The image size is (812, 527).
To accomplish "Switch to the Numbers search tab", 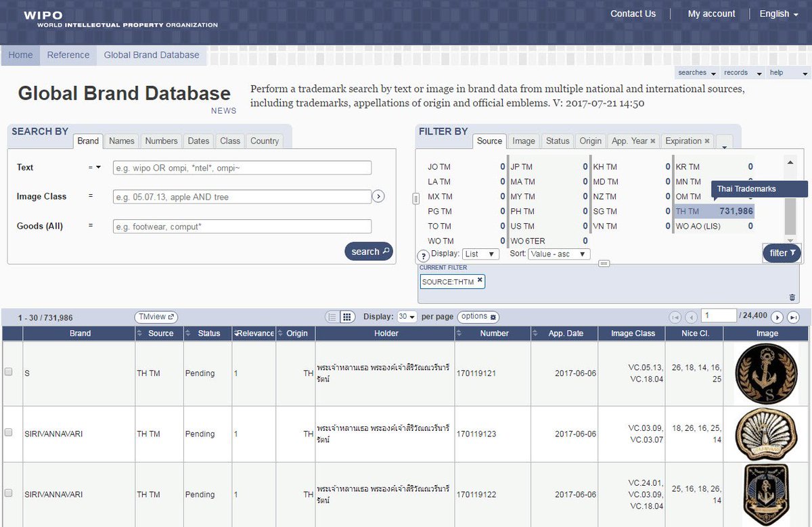I will 161,141.
